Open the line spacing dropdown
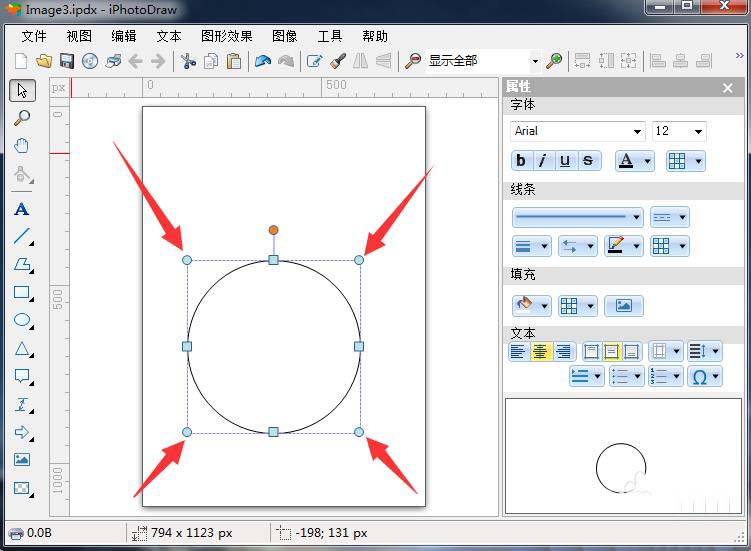 [705, 351]
